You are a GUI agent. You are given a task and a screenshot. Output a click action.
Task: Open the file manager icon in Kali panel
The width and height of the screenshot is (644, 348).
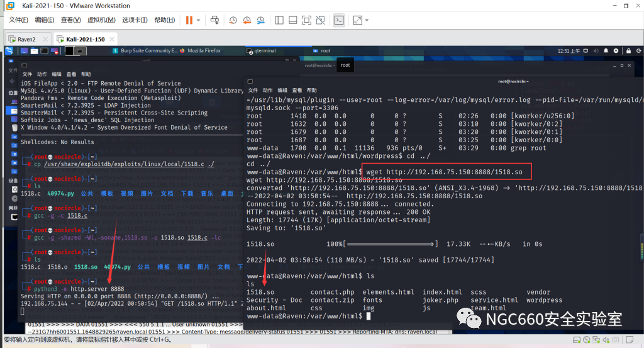(34, 51)
